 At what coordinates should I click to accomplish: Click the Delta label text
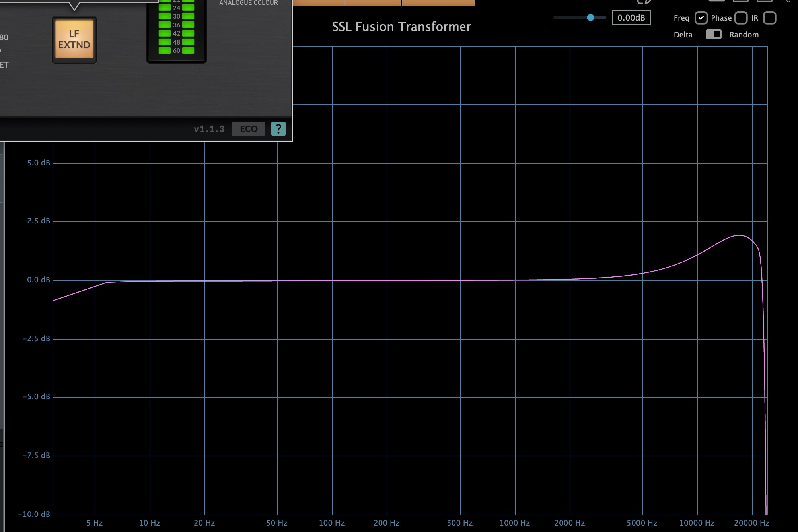click(x=683, y=35)
